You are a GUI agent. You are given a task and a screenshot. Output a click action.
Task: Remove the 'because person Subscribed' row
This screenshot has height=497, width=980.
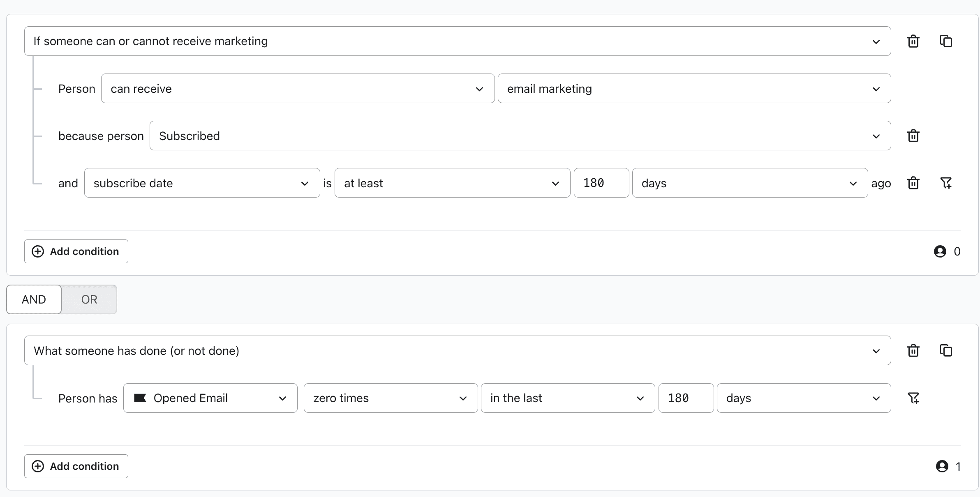tap(913, 136)
